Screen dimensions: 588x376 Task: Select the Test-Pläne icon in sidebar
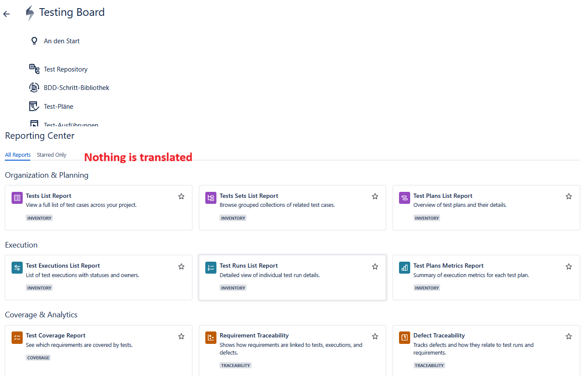pos(34,107)
